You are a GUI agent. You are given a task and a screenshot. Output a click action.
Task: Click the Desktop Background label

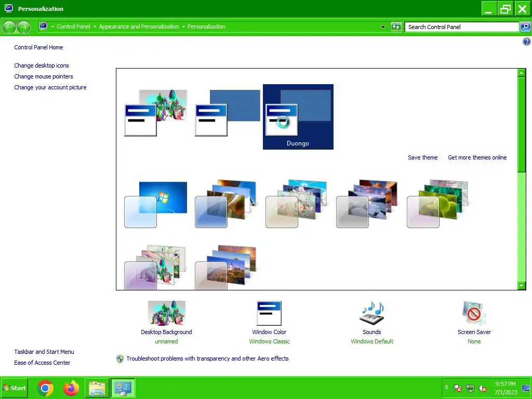166,332
